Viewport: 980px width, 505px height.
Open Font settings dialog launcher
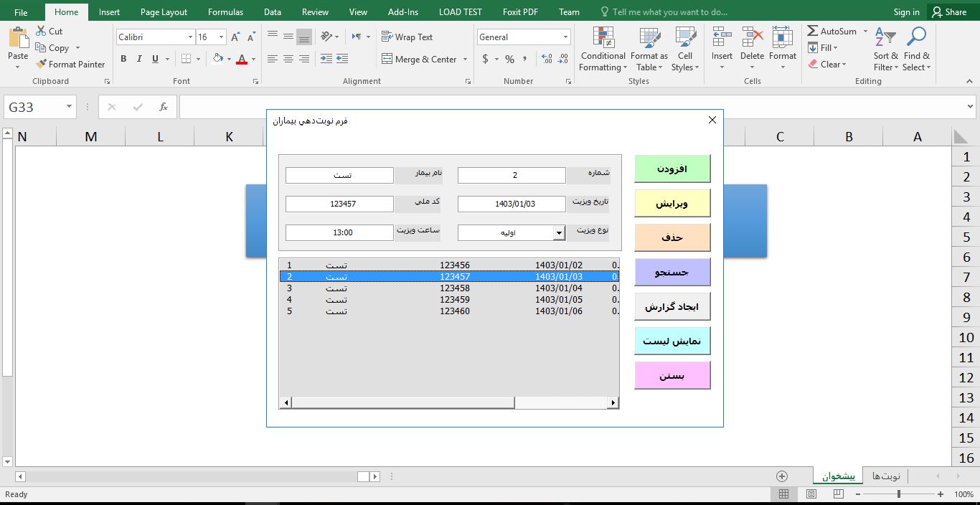256,82
